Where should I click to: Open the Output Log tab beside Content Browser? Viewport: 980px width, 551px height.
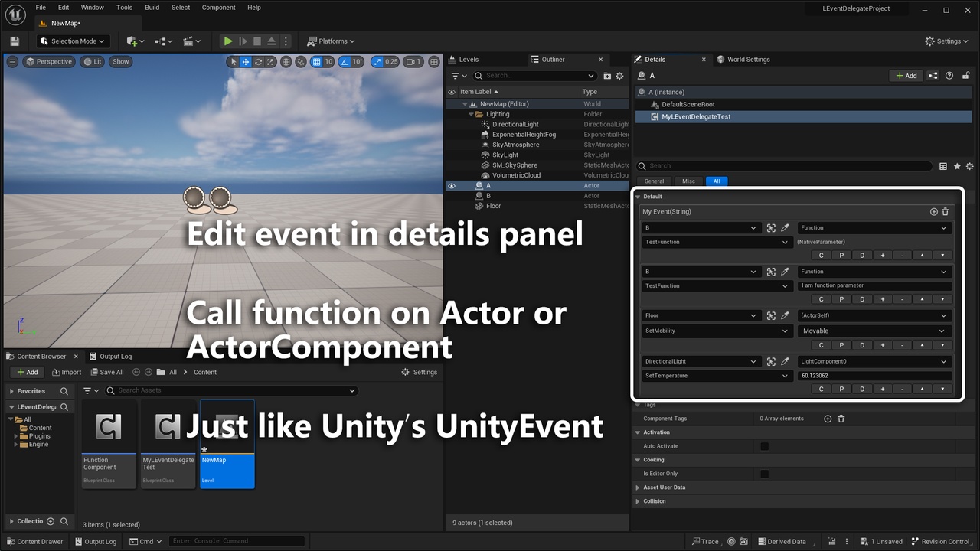110,356
